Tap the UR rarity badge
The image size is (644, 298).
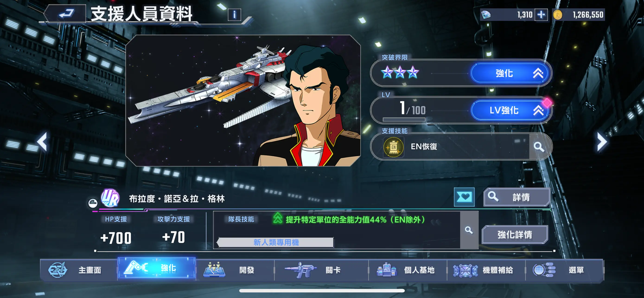pyautogui.click(x=110, y=198)
